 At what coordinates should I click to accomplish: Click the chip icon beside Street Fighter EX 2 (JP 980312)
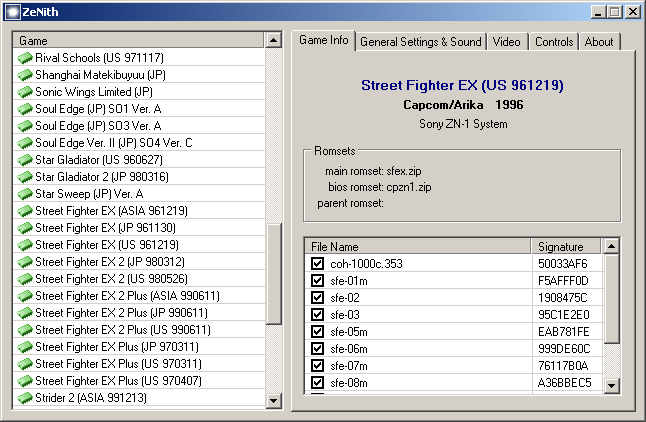point(25,262)
